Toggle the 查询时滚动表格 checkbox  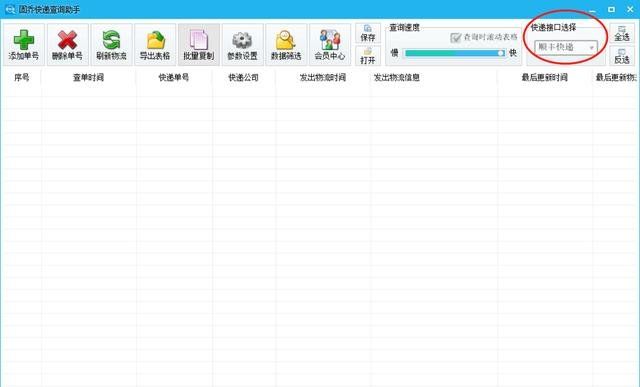tap(456, 38)
